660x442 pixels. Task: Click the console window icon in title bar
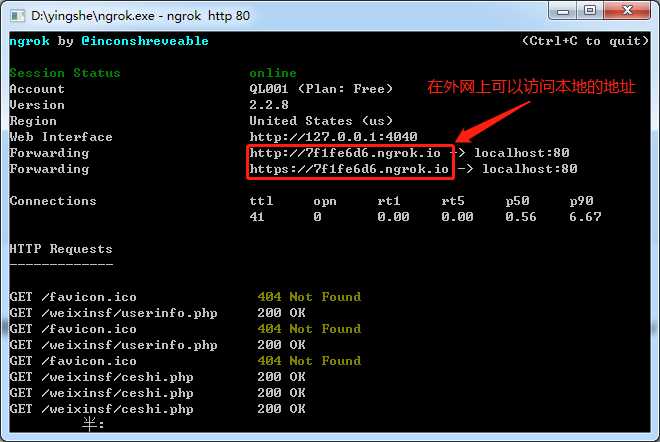coord(17,16)
